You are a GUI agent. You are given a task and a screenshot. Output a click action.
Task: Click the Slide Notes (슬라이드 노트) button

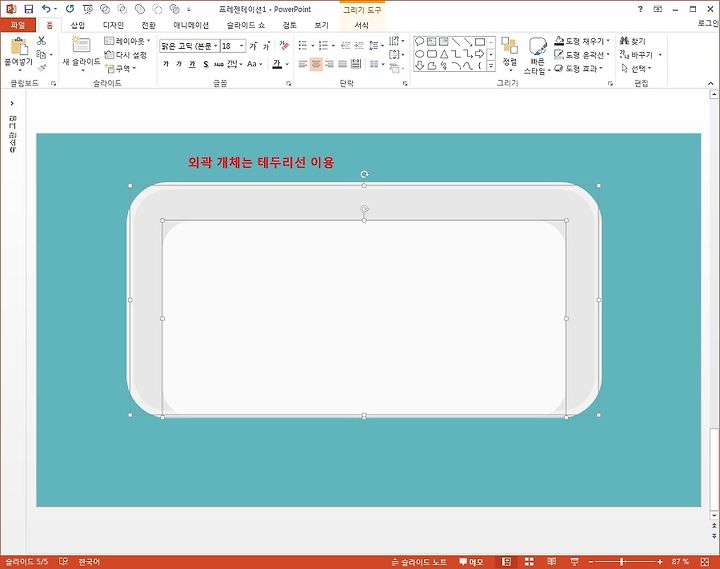pyautogui.click(x=419, y=562)
